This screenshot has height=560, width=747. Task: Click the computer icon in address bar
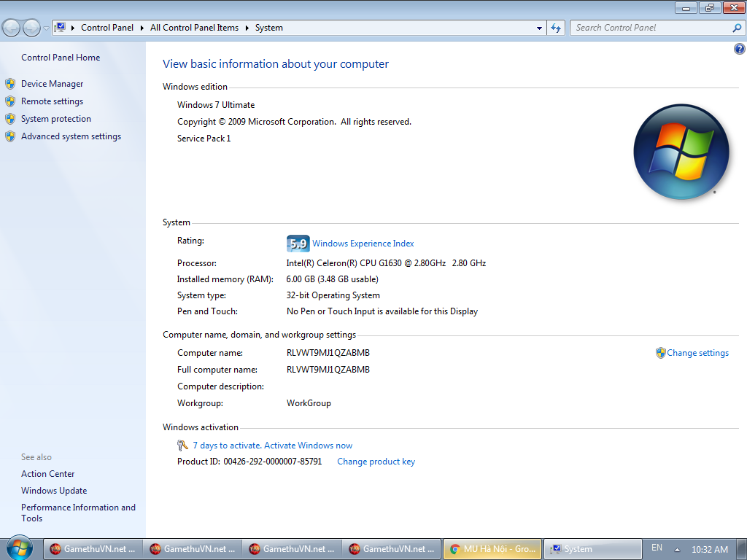(60, 28)
